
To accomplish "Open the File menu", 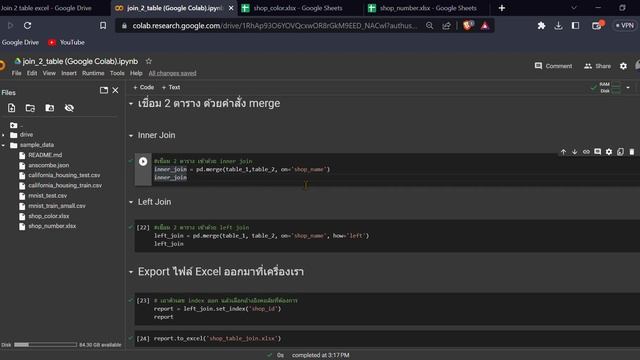I will [x=16, y=73].
